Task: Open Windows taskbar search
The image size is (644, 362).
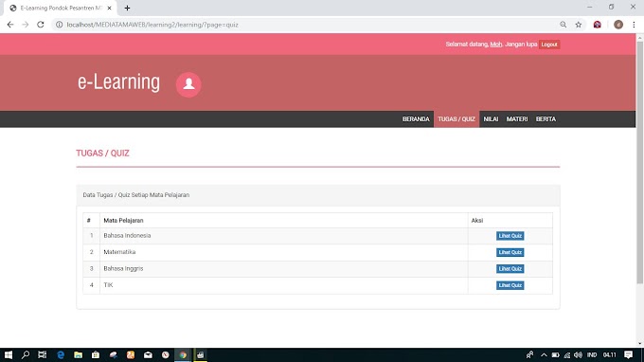Action: click(x=26, y=355)
